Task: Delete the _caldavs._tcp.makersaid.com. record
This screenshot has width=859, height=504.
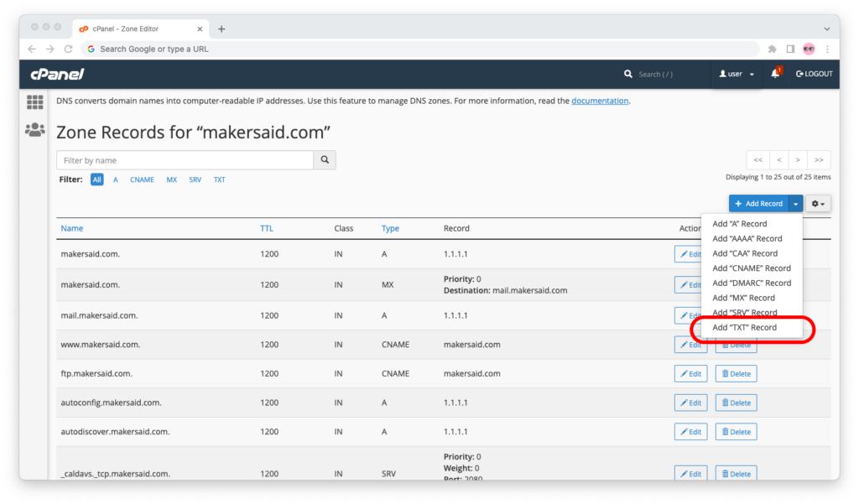Action: click(x=736, y=473)
